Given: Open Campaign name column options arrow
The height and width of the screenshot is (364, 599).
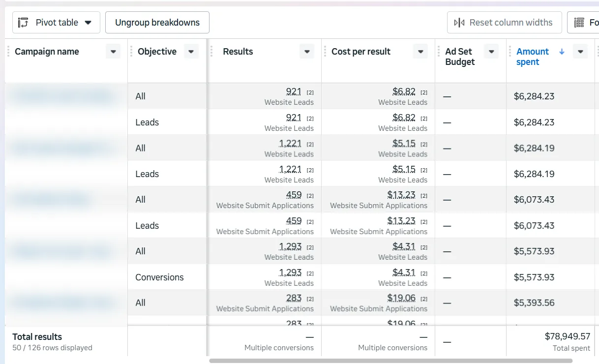Looking at the screenshot, I should click(x=113, y=52).
